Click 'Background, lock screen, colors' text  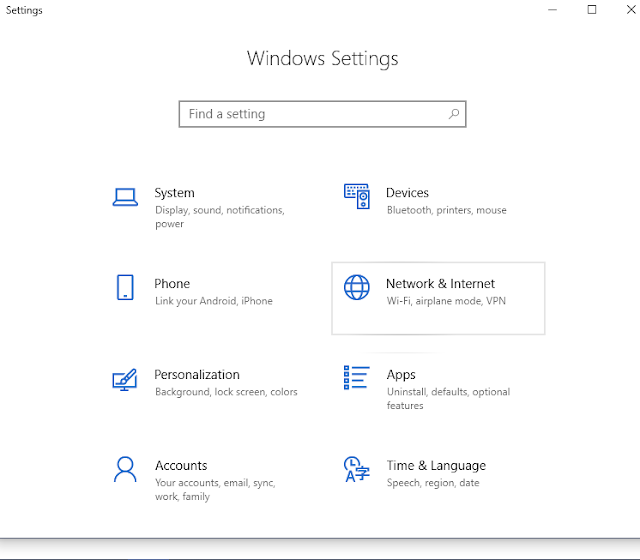coord(226,392)
